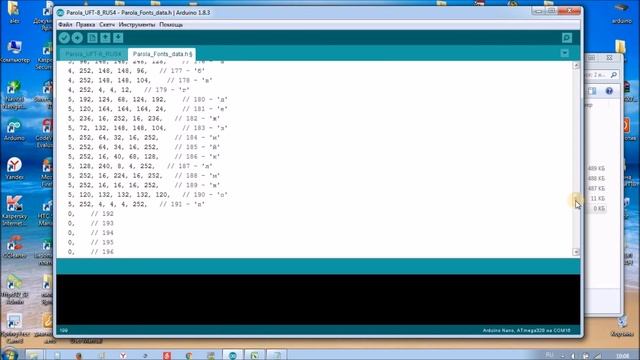640x360 pixels.
Task: Click the help icon in the Explorer window
Action: [x=609, y=91]
